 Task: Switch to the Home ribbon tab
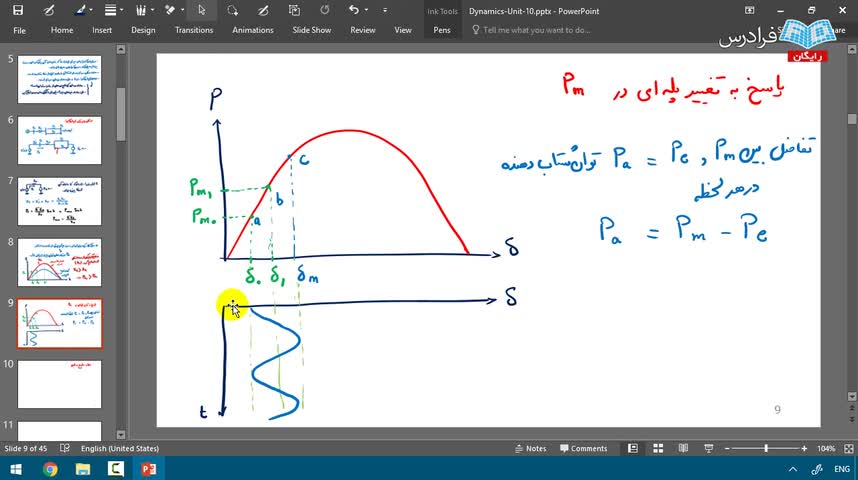pyautogui.click(x=62, y=30)
